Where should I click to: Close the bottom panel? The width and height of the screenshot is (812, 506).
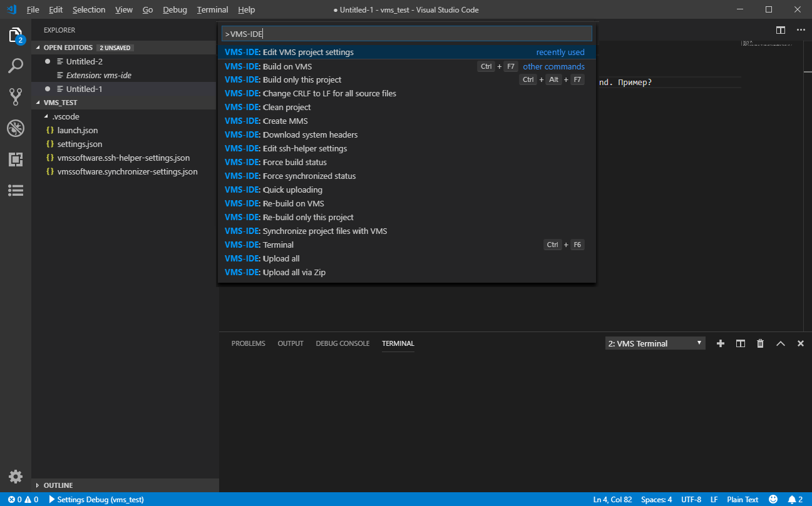click(x=801, y=343)
